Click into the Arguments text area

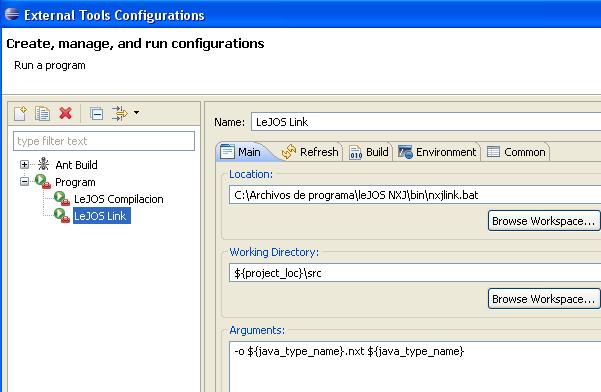click(x=415, y=367)
